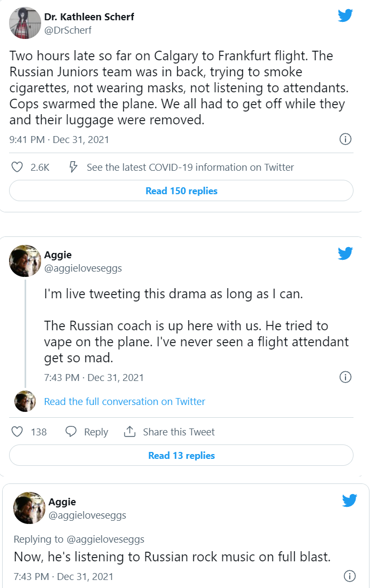Visit @DrScherf handle link
The width and height of the screenshot is (377, 588).
(x=68, y=30)
